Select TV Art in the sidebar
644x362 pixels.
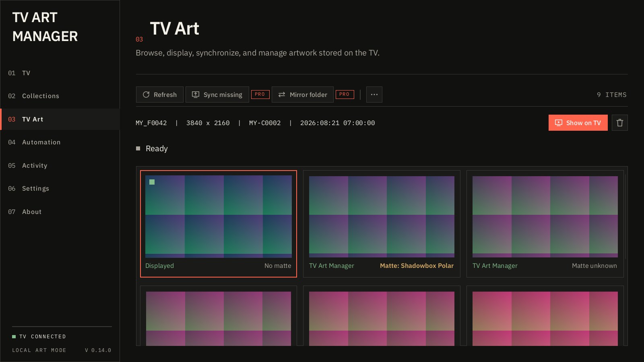pos(60,119)
